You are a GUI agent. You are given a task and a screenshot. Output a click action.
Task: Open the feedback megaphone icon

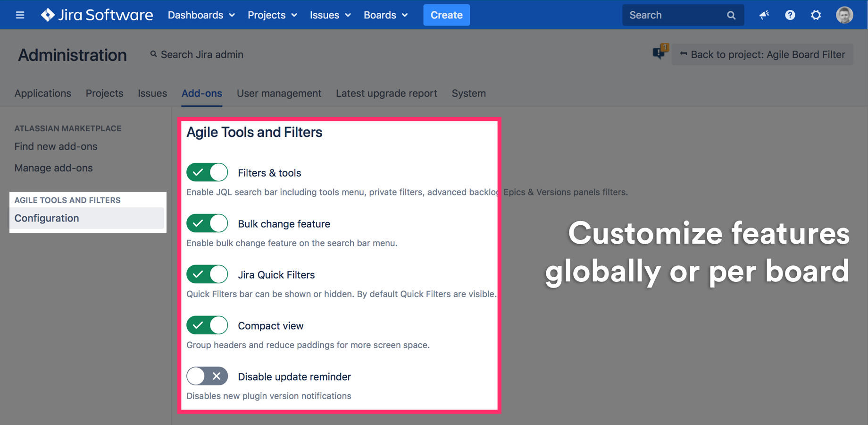coord(764,15)
